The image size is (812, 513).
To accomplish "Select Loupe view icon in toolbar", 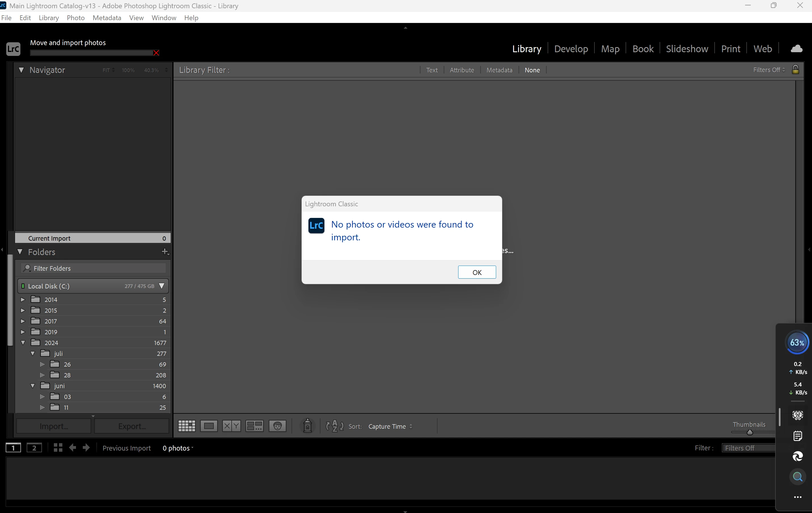I will tap(209, 426).
